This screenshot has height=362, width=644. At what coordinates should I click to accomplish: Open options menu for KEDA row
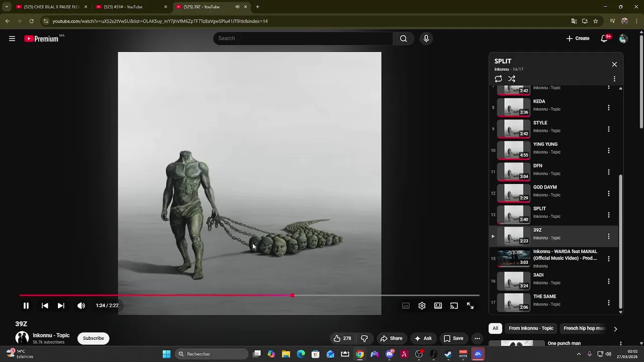[x=609, y=108]
